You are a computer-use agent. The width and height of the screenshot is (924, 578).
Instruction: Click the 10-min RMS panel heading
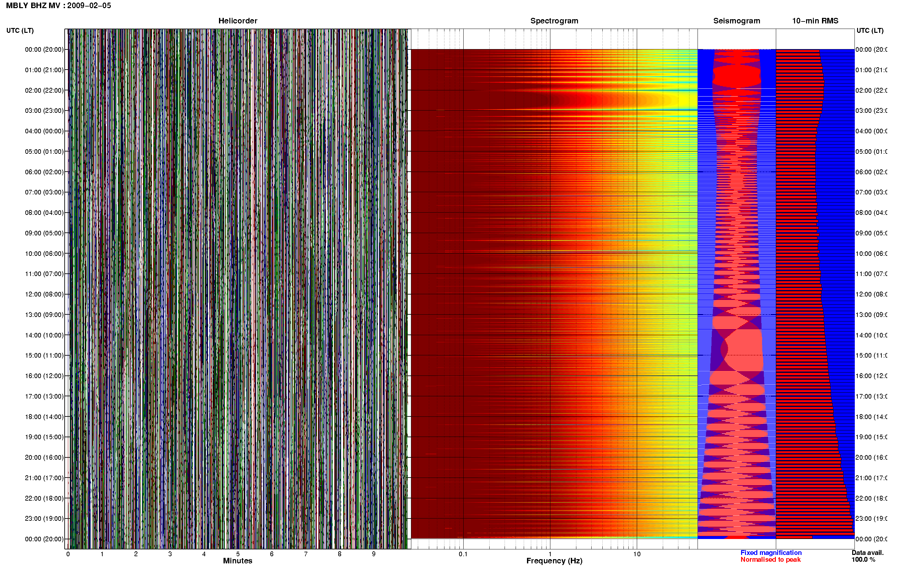815,21
